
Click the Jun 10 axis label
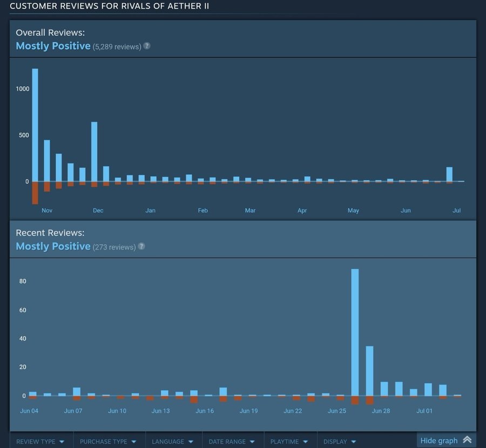point(117,411)
